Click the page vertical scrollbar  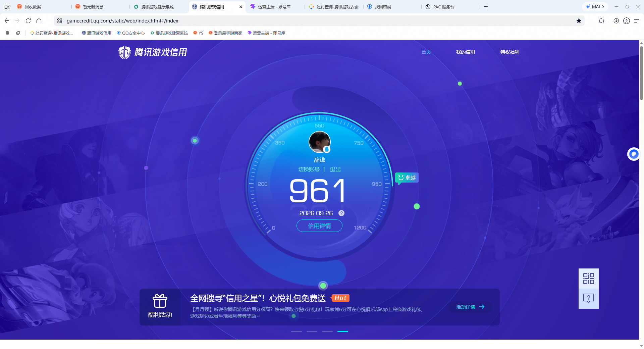pyautogui.click(x=641, y=74)
